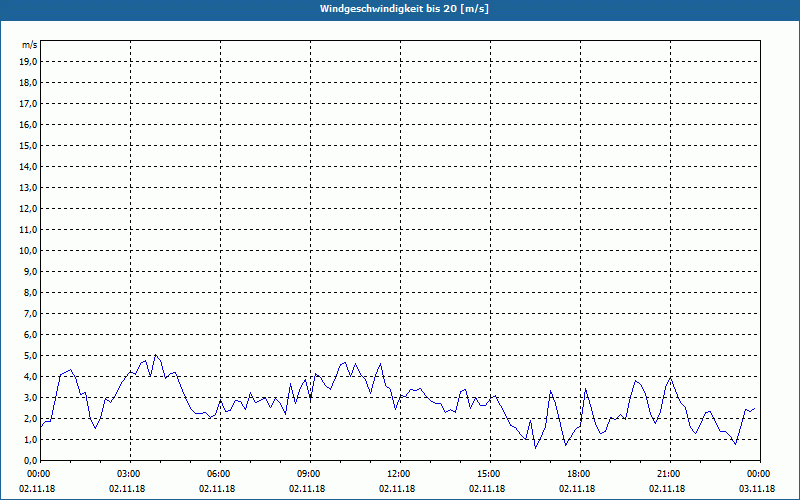The height and width of the screenshot is (500, 800).
Task: Pick the y-axis value '0,0'
Action: (x=30, y=460)
